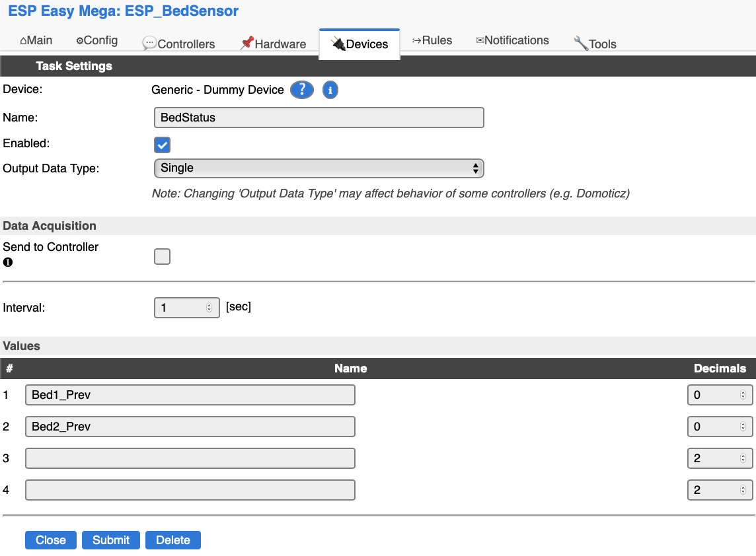Open the Rules tab
The height and width of the screenshot is (556, 756).
432,40
